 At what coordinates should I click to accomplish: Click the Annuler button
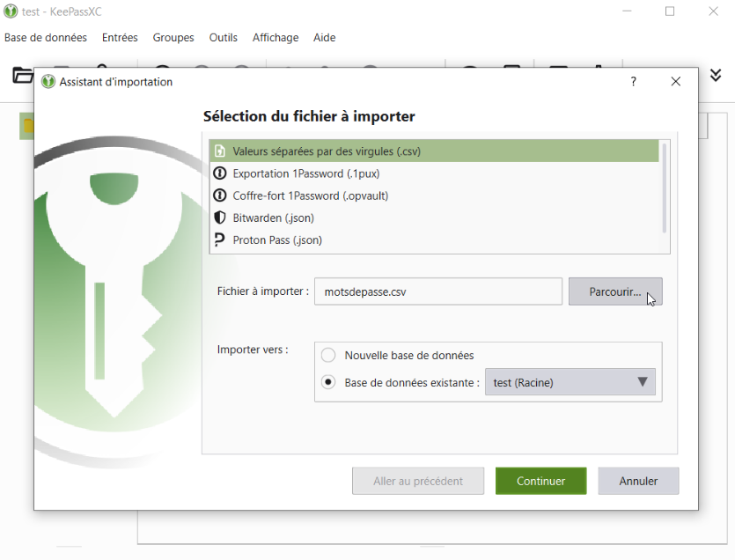638,481
